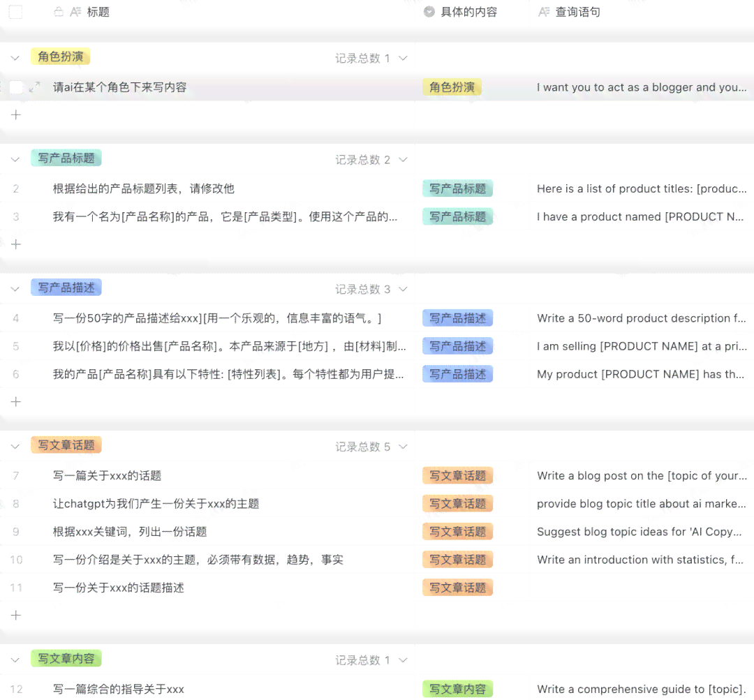The image size is (754, 700).
Task: Sort by 标题 column header
Action: (x=98, y=12)
